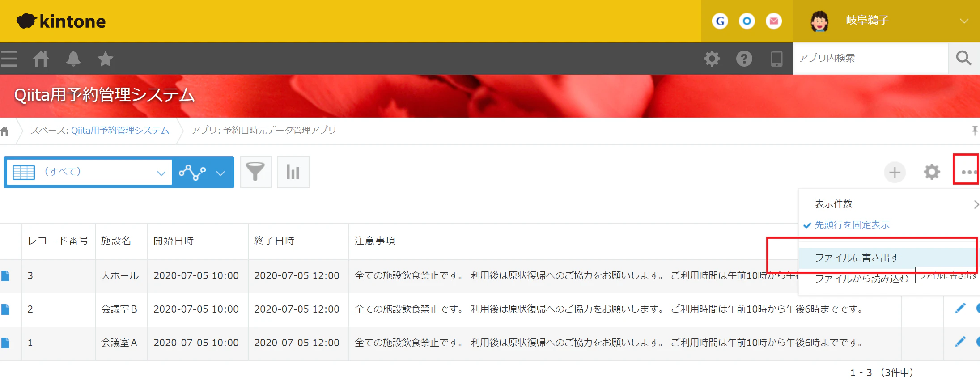This screenshot has height=385, width=980.
Task: Open the blue circle shortcut icon
Action: pyautogui.click(x=747, y=21)
